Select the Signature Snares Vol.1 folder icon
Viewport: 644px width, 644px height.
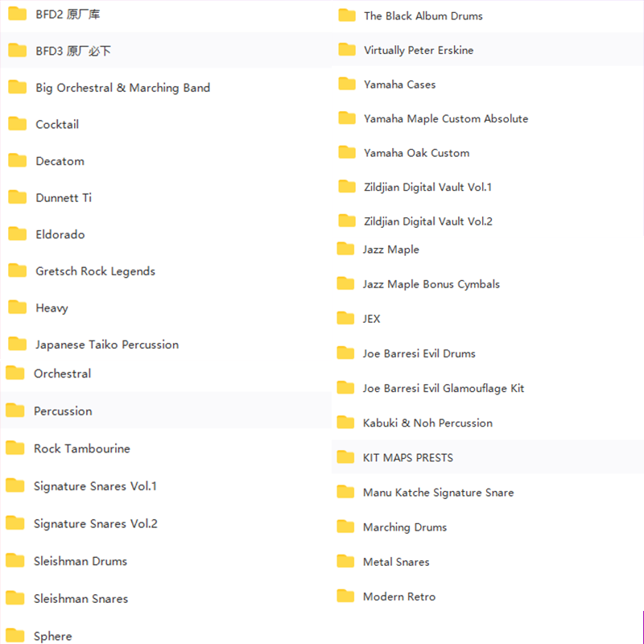(15, 485)
